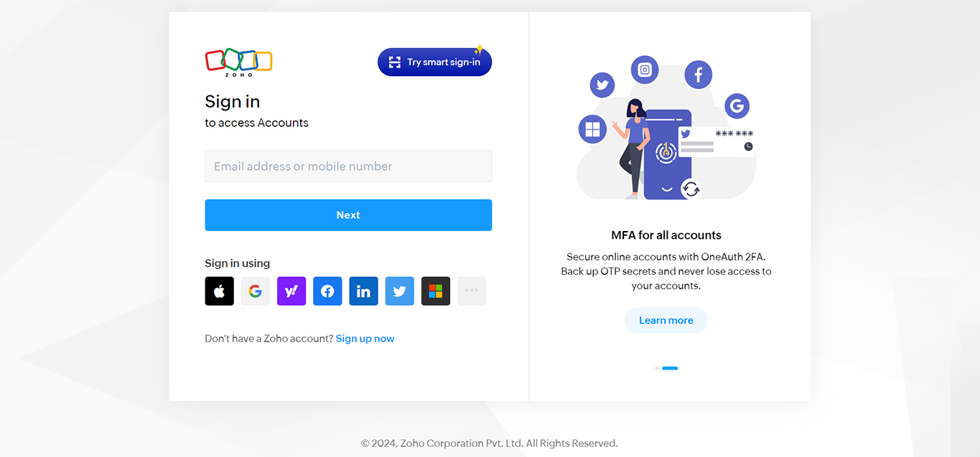This screenshot has height=457, width=980.
Task: Focus the Email address or mobile number field
Action: click(x=348, y=166)
